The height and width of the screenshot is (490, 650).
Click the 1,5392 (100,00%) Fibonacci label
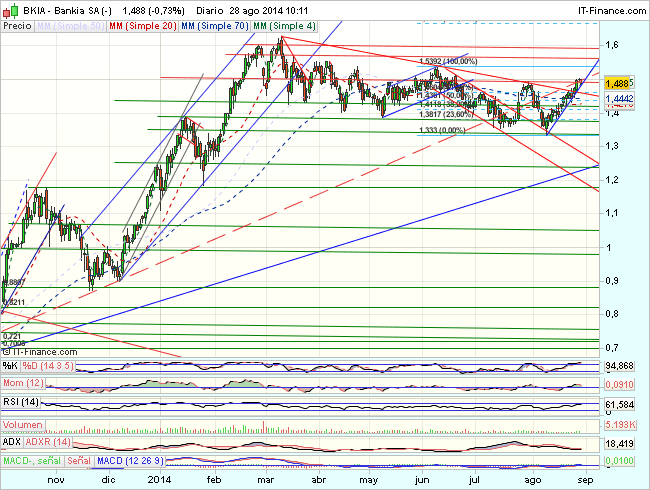pyautogui.click(x=449, y=61)
